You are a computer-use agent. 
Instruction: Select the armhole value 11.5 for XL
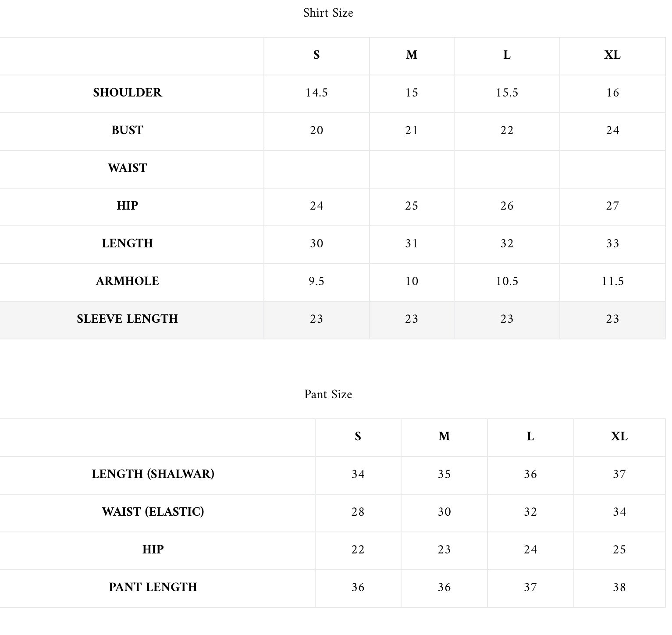pos(612,282)
